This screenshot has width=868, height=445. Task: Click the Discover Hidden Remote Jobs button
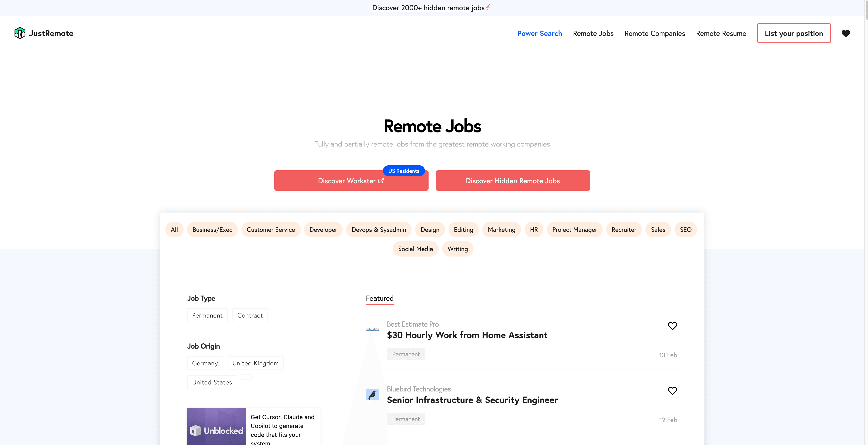512,181
